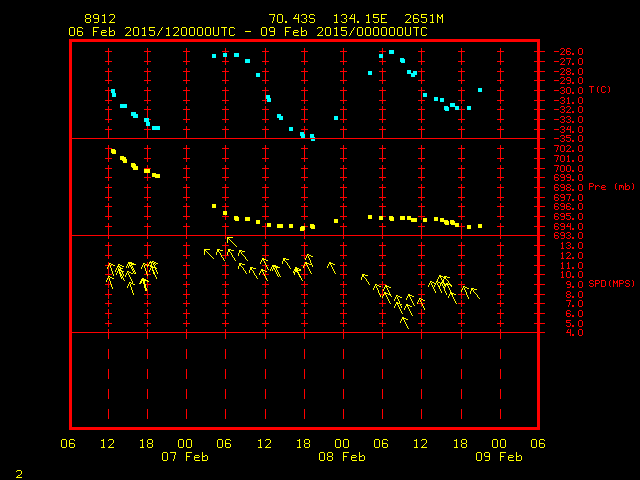Image resolution: width=640 pixels, height=480 pixels.
Task: Click the T(C) temperature axis label
Action: [600, 89]
